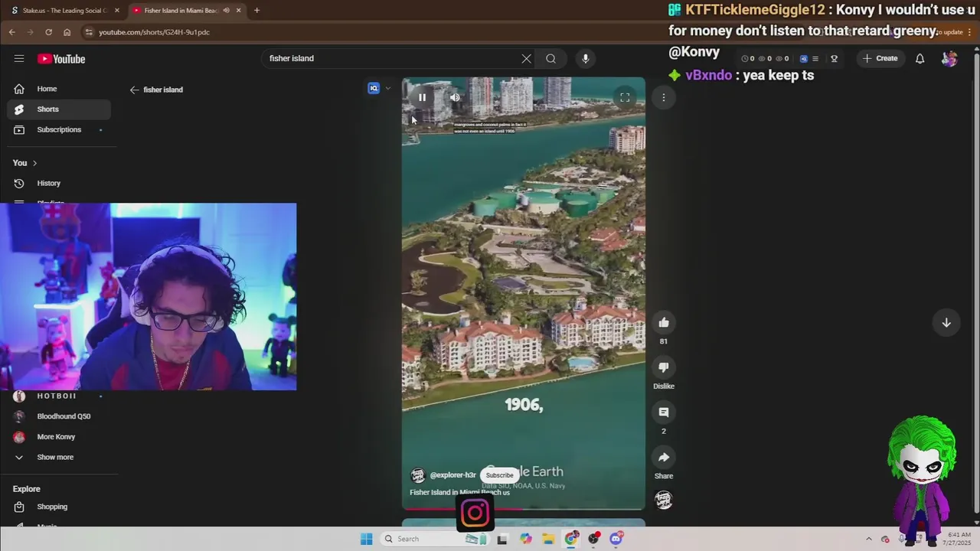Go to the next Short
Image resolution: width=980 pixels, height=551 pixels.
coord(946,323)
